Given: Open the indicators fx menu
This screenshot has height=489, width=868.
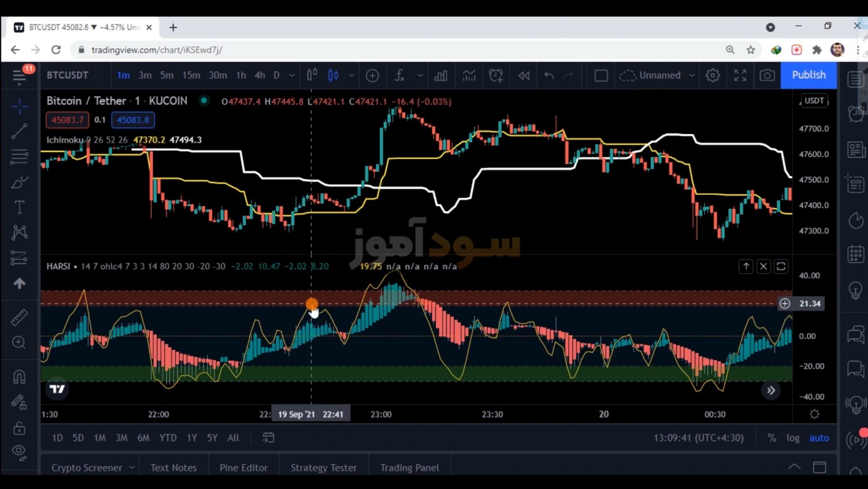Looking at the screenshot, I should tap(400, 76).
